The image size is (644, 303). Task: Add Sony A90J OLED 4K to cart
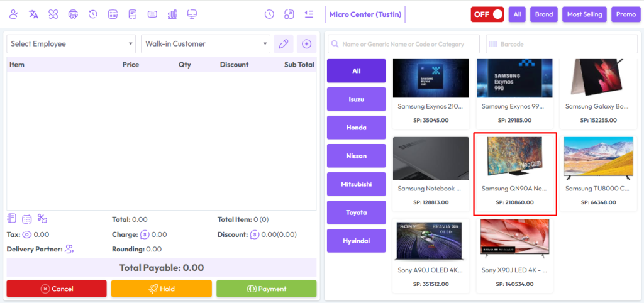[x=431, y=255]
